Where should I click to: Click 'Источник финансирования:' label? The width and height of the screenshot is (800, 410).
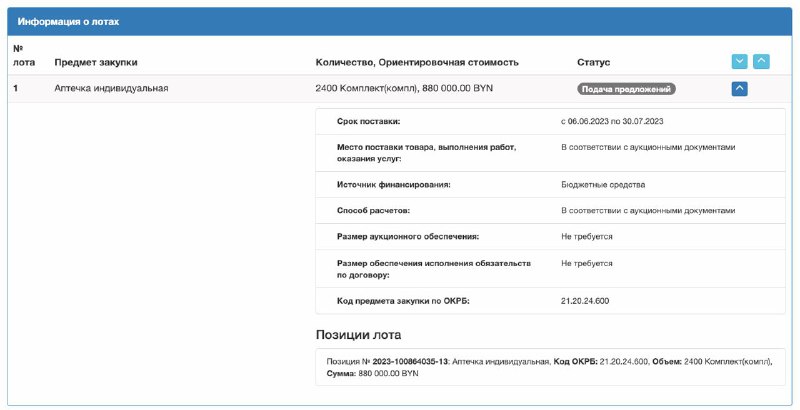click(393, 185)
